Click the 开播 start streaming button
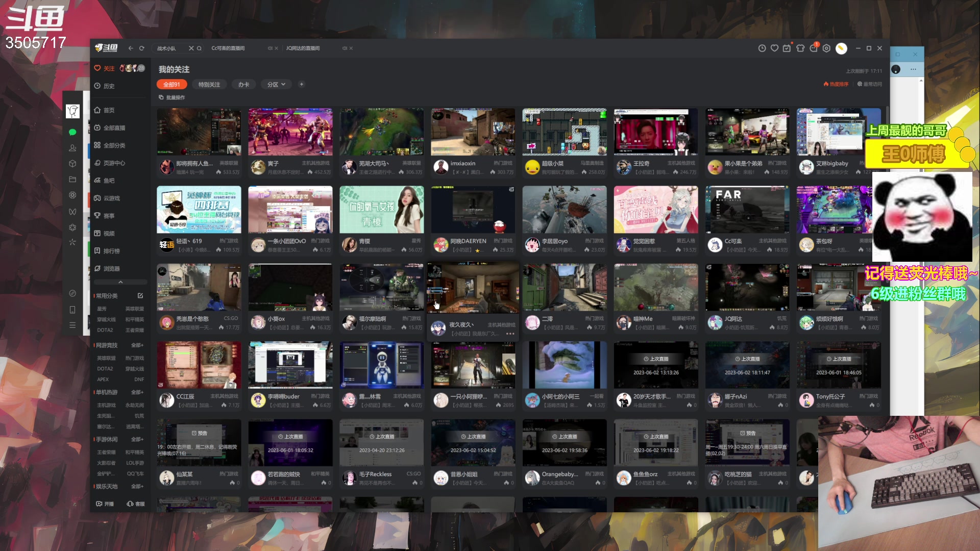 pos(105,504)
